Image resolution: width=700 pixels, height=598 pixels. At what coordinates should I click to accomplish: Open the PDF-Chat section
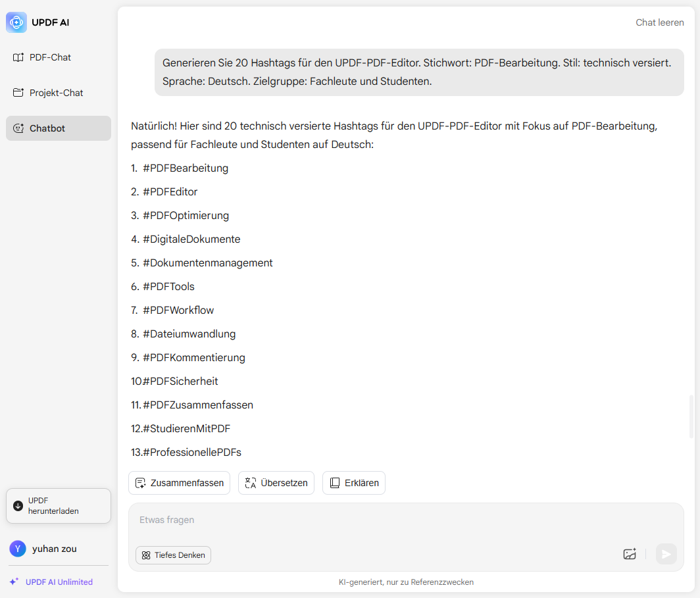(x=59, y=58)
